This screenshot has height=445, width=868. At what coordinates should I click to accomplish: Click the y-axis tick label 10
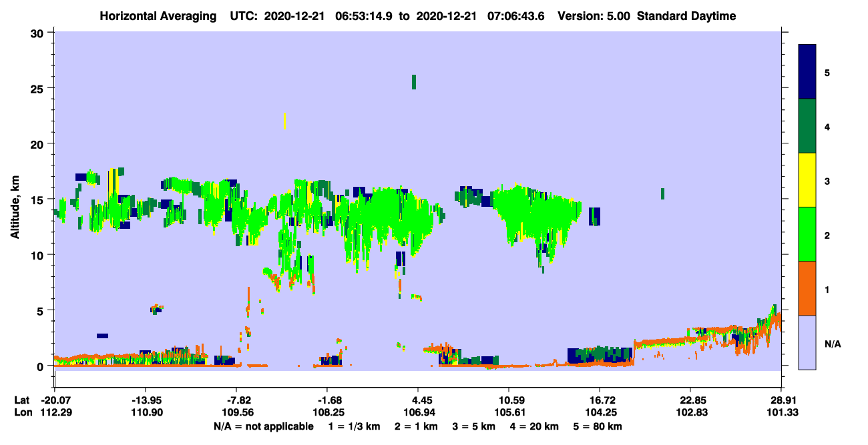39,255
